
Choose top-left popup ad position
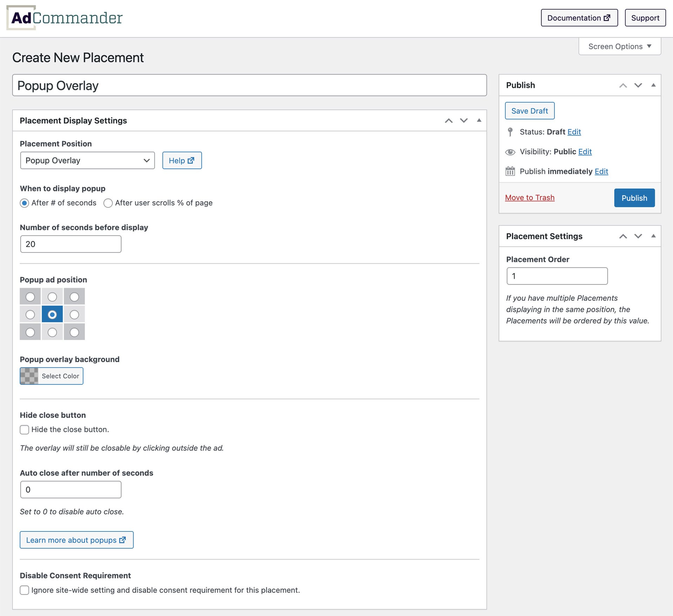[x=30, y=297]
